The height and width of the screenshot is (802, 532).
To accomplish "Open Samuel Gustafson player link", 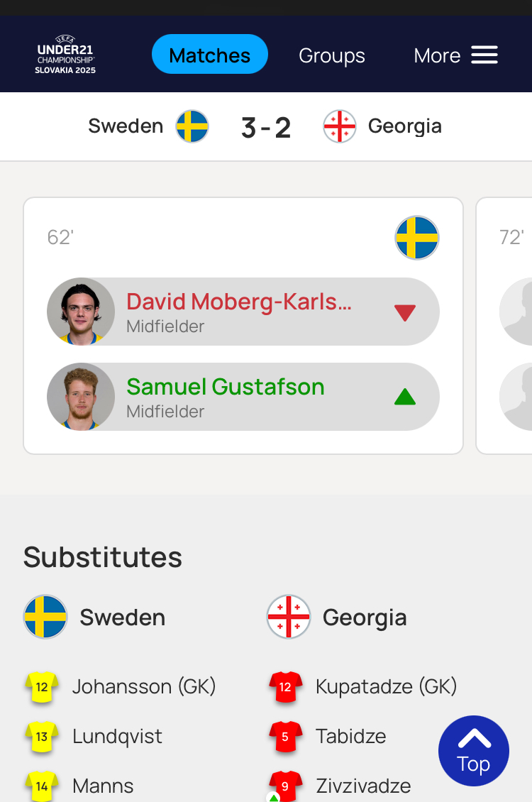I will point(225,387).
